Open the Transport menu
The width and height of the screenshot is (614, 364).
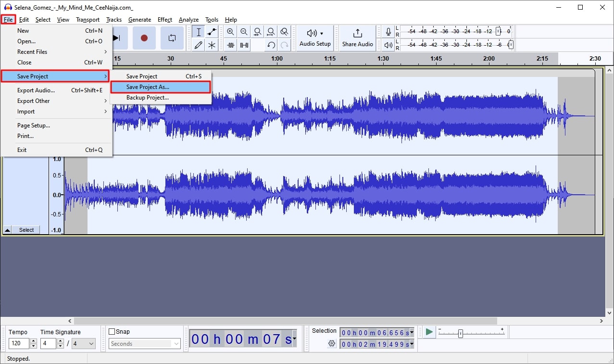point(88,20)
